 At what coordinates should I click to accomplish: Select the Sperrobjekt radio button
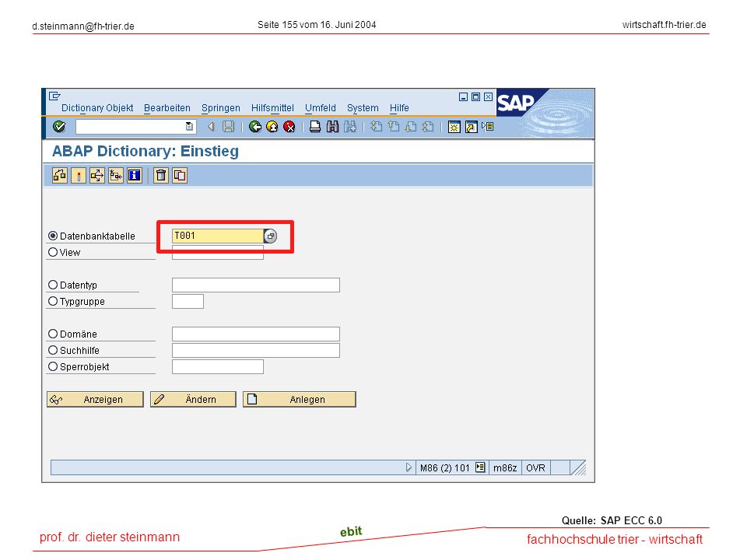point(53,366)
